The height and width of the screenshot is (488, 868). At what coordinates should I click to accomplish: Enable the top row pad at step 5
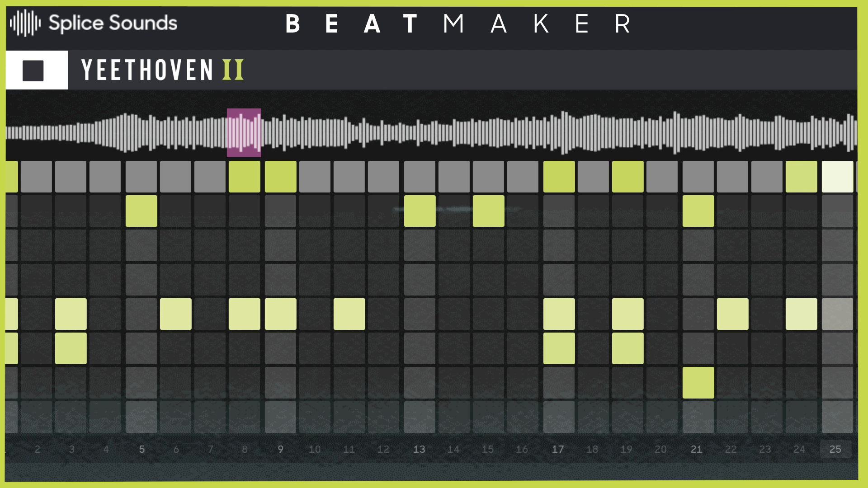tap(142, 177)
